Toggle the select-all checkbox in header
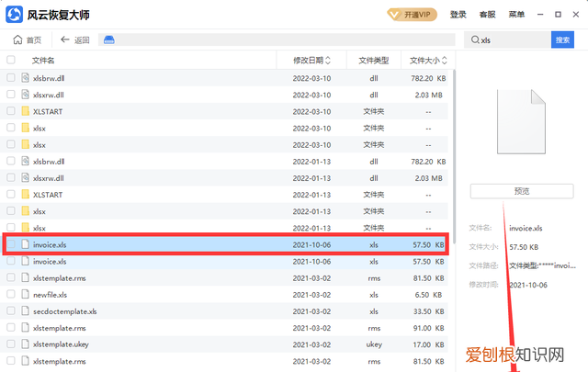Viewport: 588px width, 372px height. pyautogui.click(x=11, y=60)
